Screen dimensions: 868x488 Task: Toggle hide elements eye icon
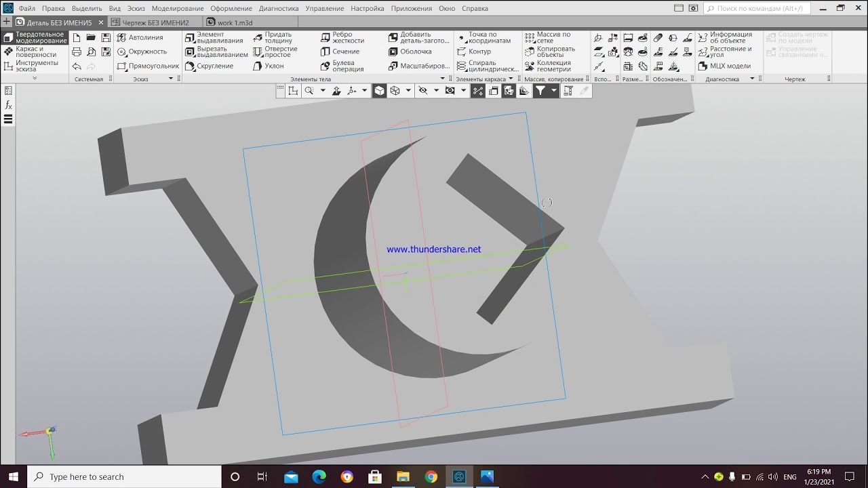point(422,91)
